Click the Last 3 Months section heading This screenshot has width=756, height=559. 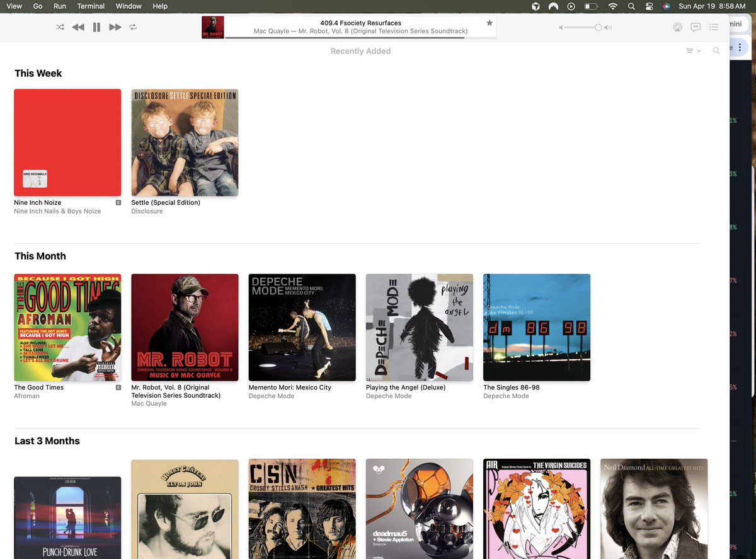point(47,441)
